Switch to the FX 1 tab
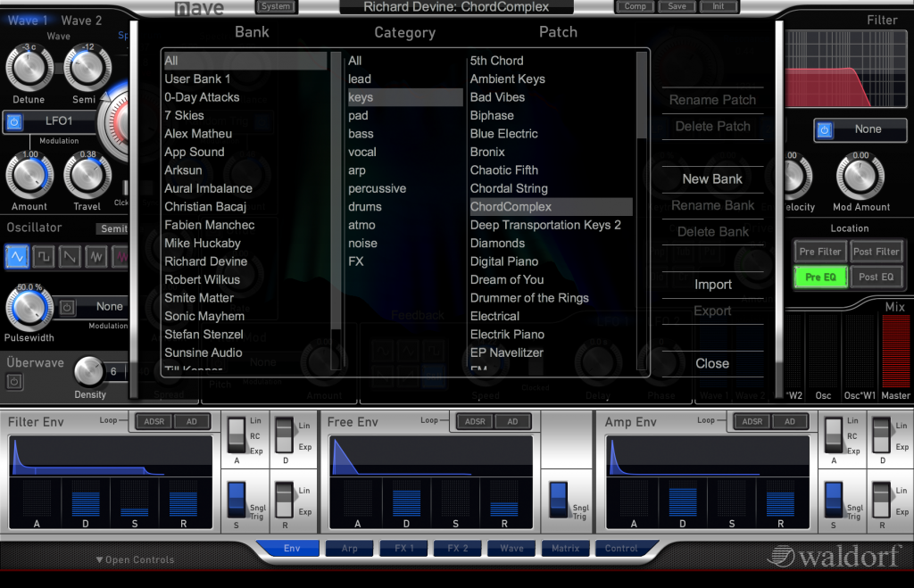This screenshot has height=588, width=914. pyautogui.click(x=403, y=549)
